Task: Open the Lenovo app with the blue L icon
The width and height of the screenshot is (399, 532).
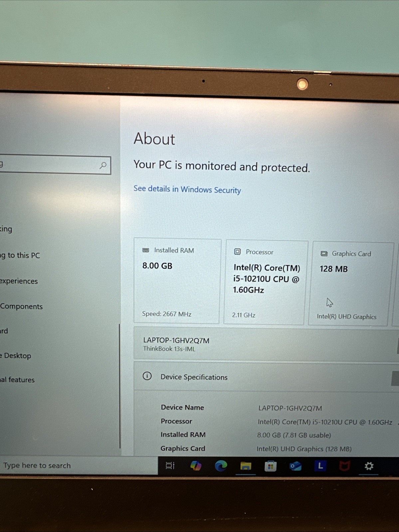Action: [x=320, y=466]
